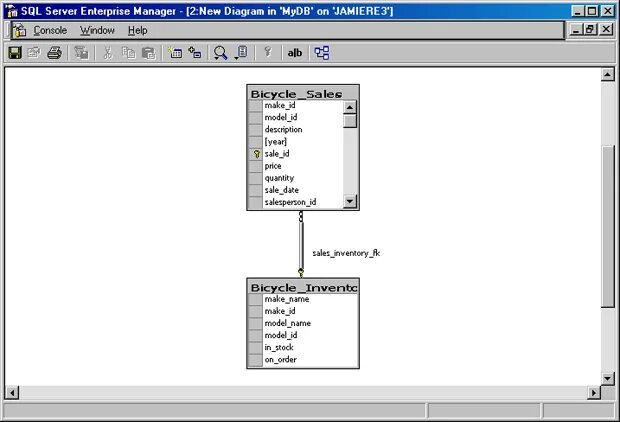Click the key endpoint of the relationship line

pyautogui.click(x=301, y=272)
